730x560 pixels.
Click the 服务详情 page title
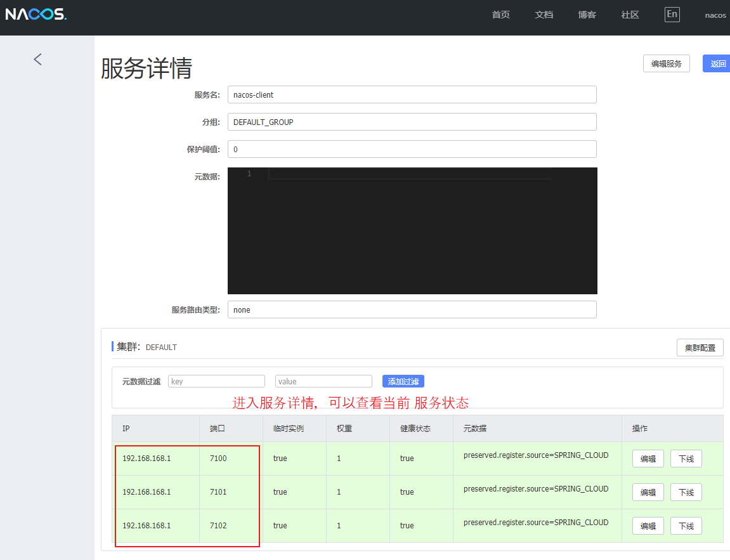coord(147,68)
